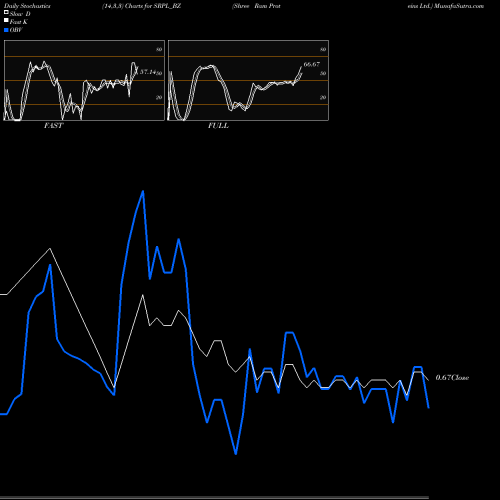
Task: Click the 'Fast K' legend label
Action: pyautogui.click(x=19, y=22)
